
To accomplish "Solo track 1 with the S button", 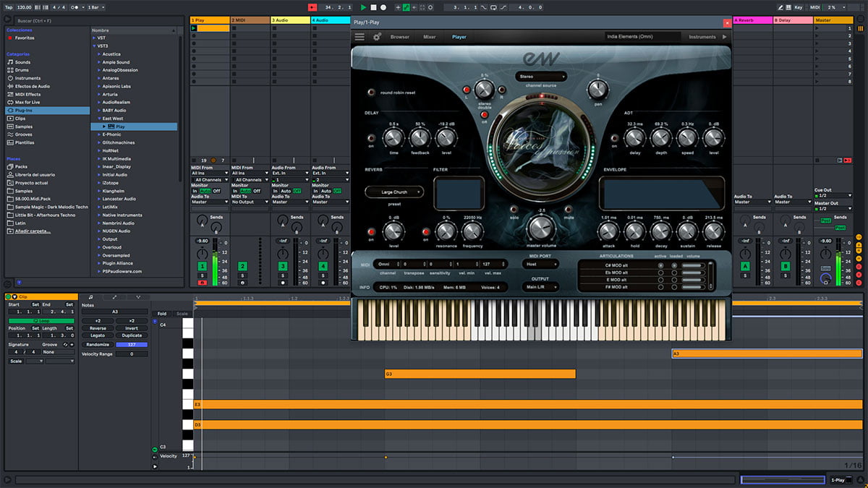I will pos(203,275).
